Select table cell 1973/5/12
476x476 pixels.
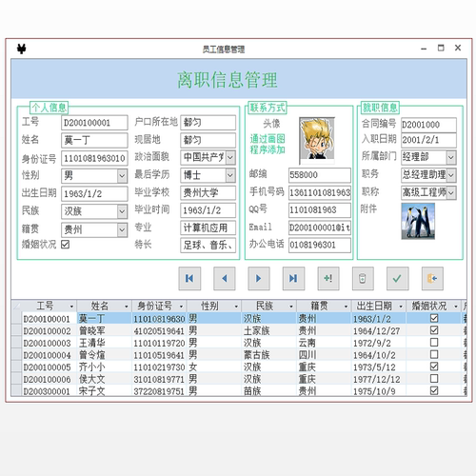coord(379,367)
